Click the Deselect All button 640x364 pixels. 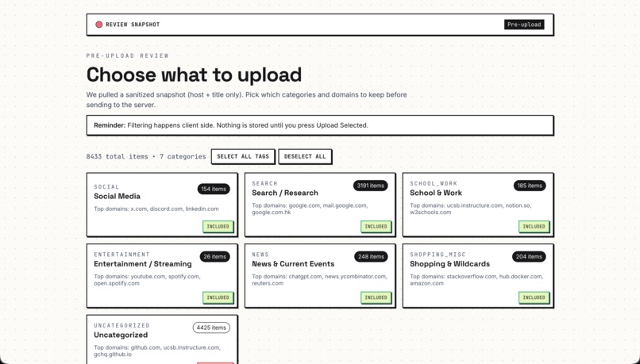coord(305,156)
